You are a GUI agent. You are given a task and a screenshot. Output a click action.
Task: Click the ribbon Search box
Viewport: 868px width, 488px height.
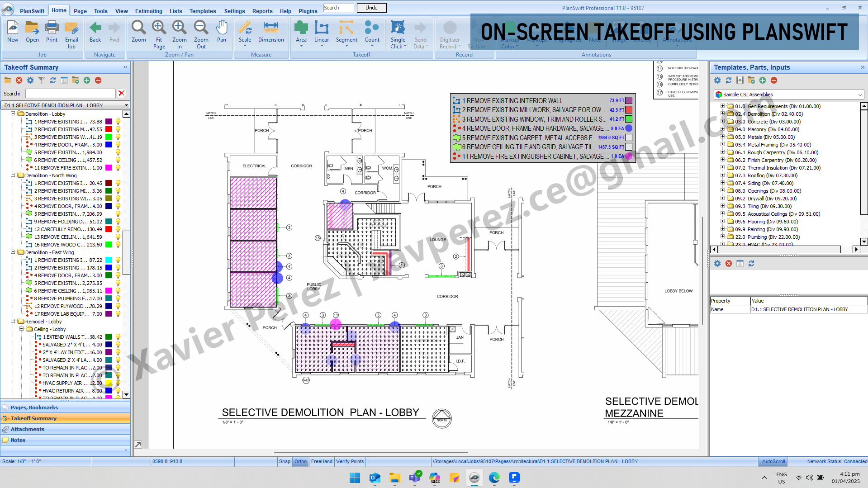(338, 8)
